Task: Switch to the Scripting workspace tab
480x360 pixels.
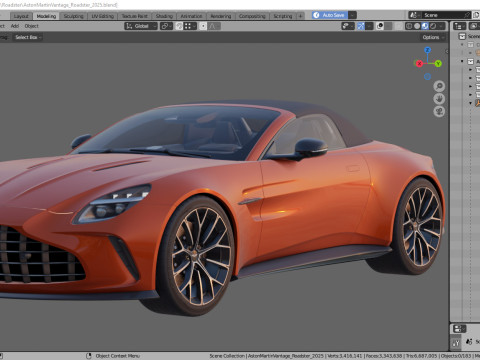Action: click(283, 16)
